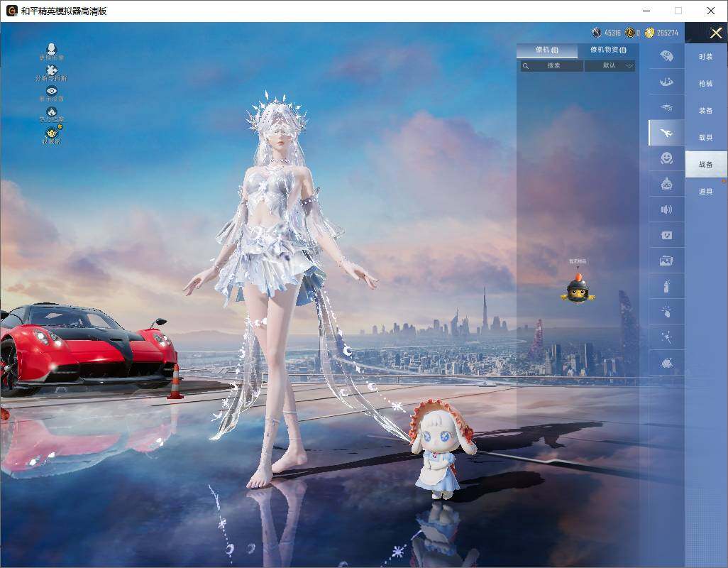Minimize the 和平精英模拟器 window
The height and width of the screenshot is (568, 728).
pos(646,11)
